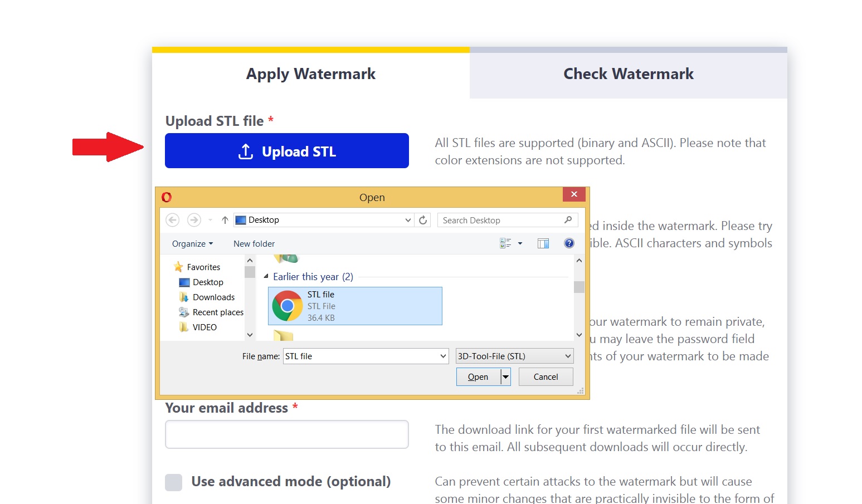
Task: Click the File name input box
Action: coord(361,356)
